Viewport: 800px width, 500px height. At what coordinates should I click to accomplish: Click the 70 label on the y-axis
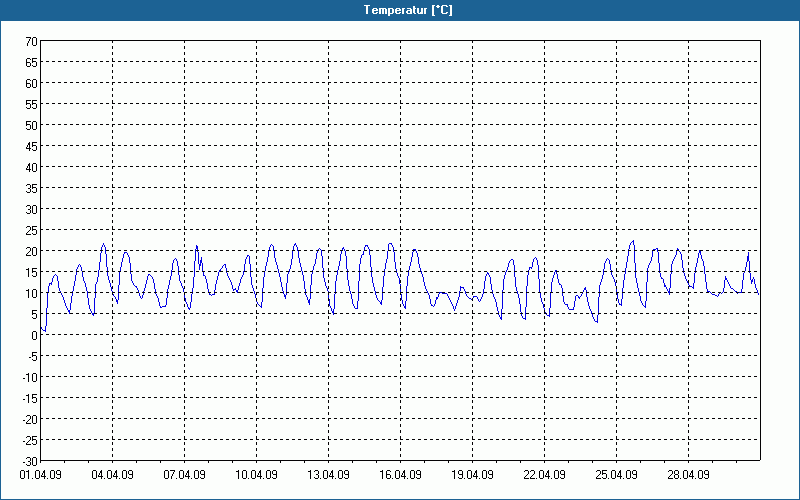32,42
